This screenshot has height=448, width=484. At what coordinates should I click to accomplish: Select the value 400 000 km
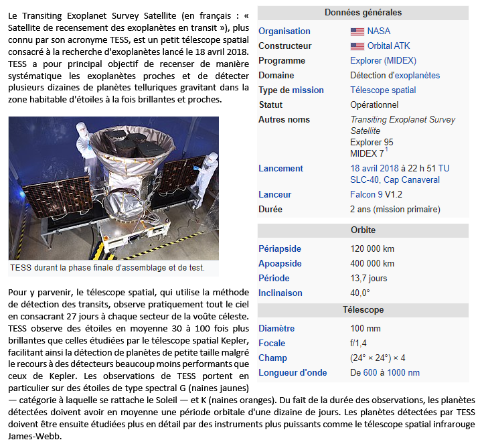372,264
